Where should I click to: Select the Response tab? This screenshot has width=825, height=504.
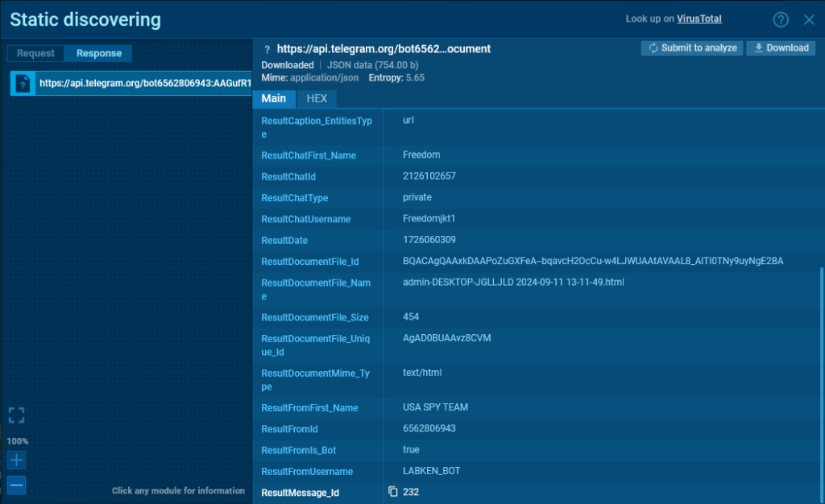(99, 54)
